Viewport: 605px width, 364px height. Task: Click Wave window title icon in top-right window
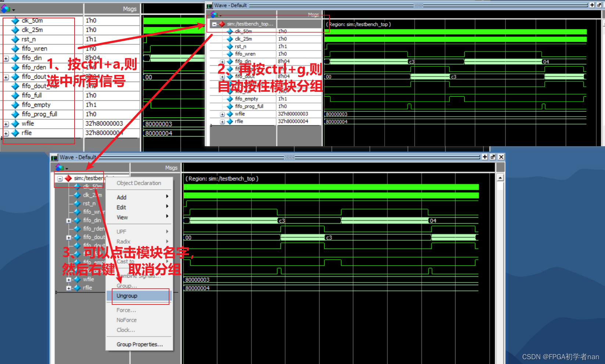pos(210,6)
